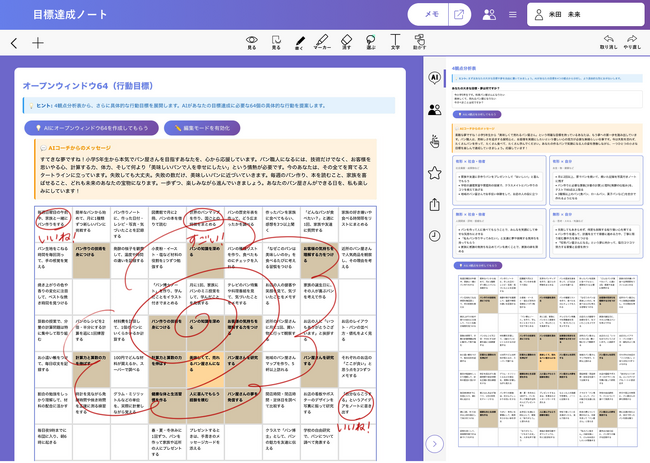Open the star favorites sidebar icon
650x463 pixels.
[x=434, y=173]
